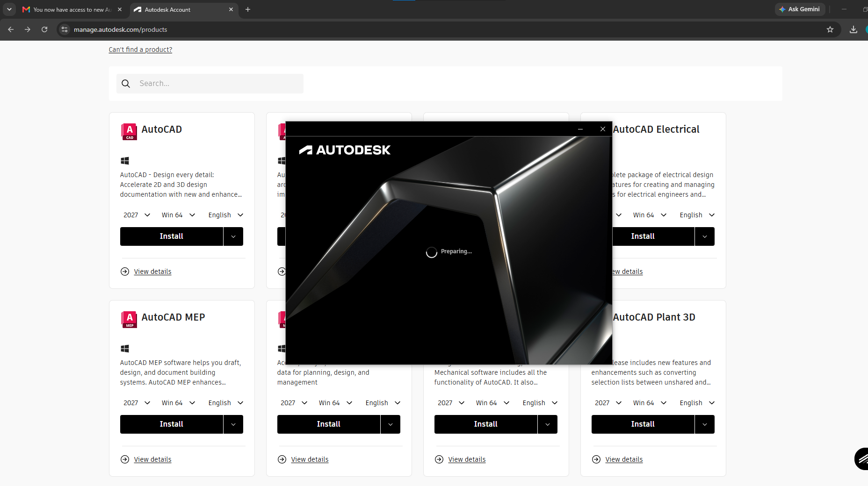Open AutoCAD Plant 3D version 2027 dropdown
Viewport: 868px width, 486px height.
coord(608,403)
